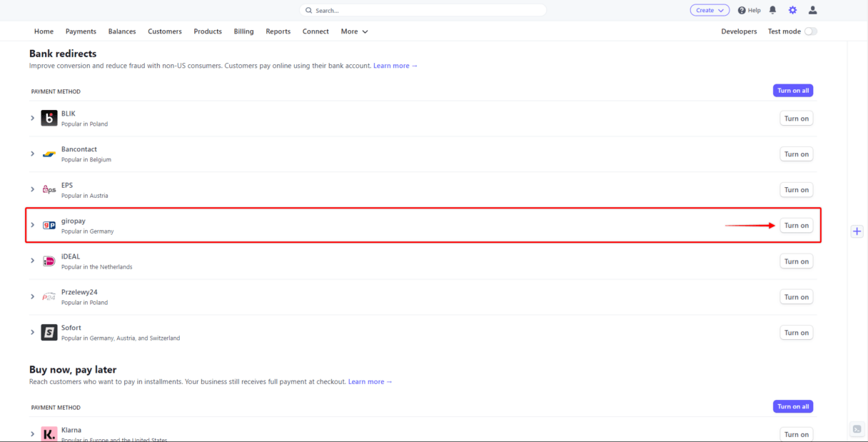
Task: Turn on Bancontact
Action: tap(797, 154)
